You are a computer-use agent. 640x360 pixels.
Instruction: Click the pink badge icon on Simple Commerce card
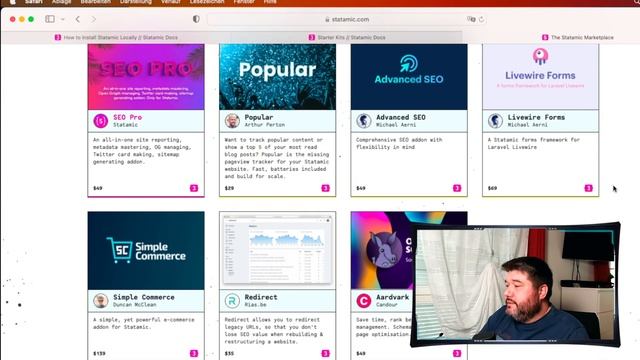pyautogui.click(x=194, y=353)
